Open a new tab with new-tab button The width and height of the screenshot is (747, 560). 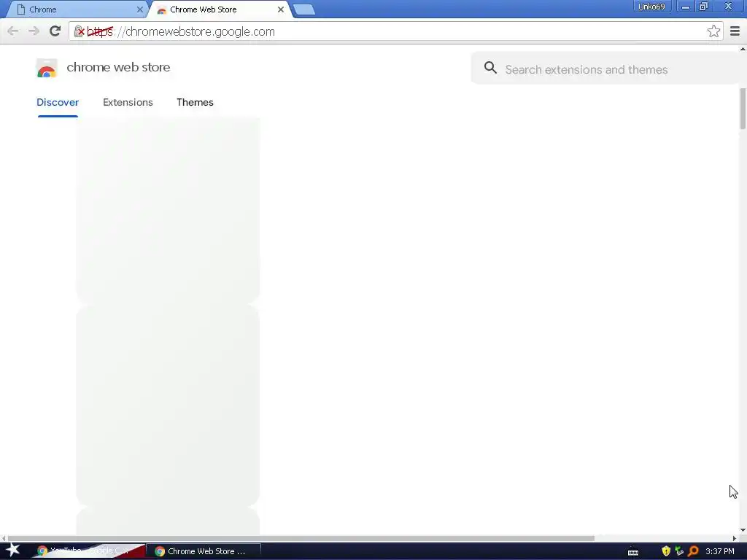click(x=304, y=9)
